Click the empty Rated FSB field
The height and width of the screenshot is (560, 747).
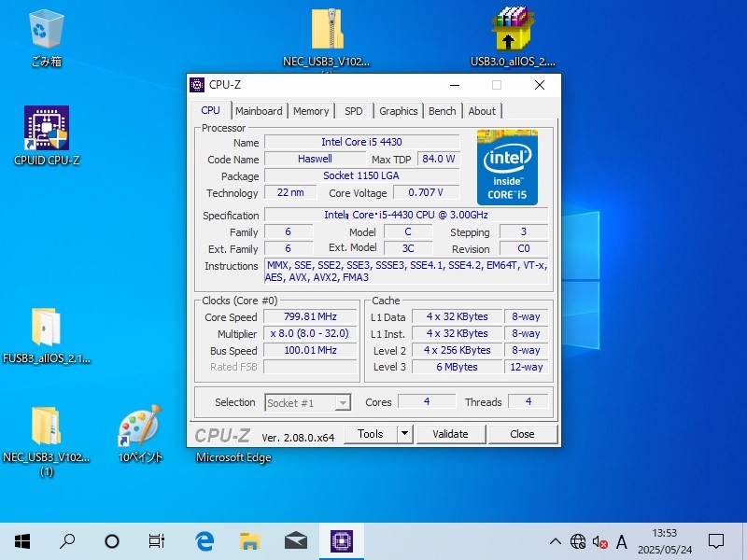(x=310, y=367)
